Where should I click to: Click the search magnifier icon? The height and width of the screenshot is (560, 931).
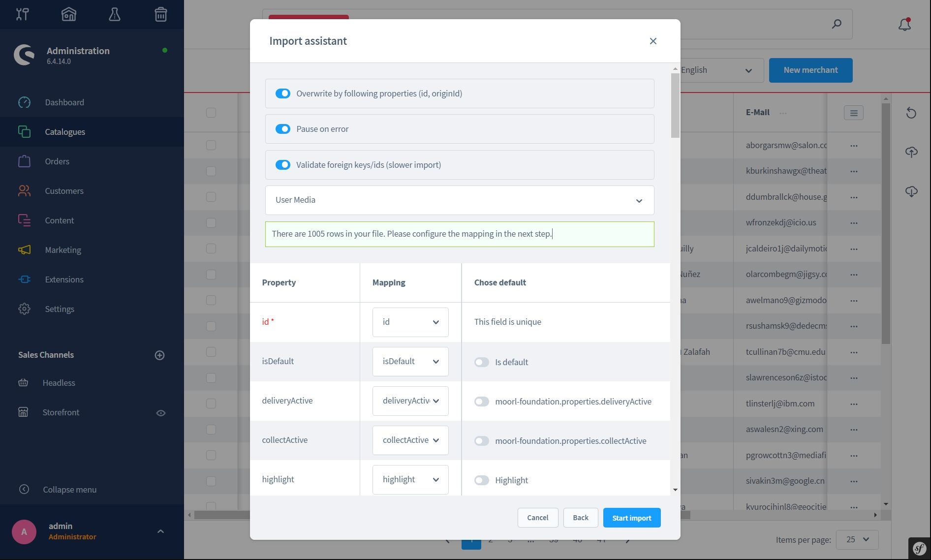[837, 24]
